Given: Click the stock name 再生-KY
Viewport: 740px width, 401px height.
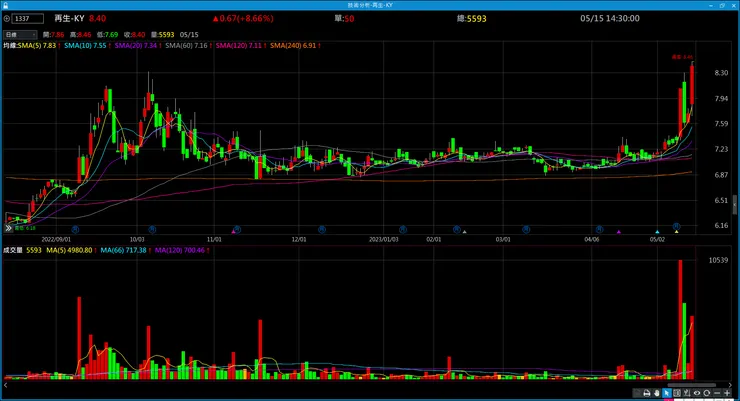Looking at the screenshot, I should point(69,18).
